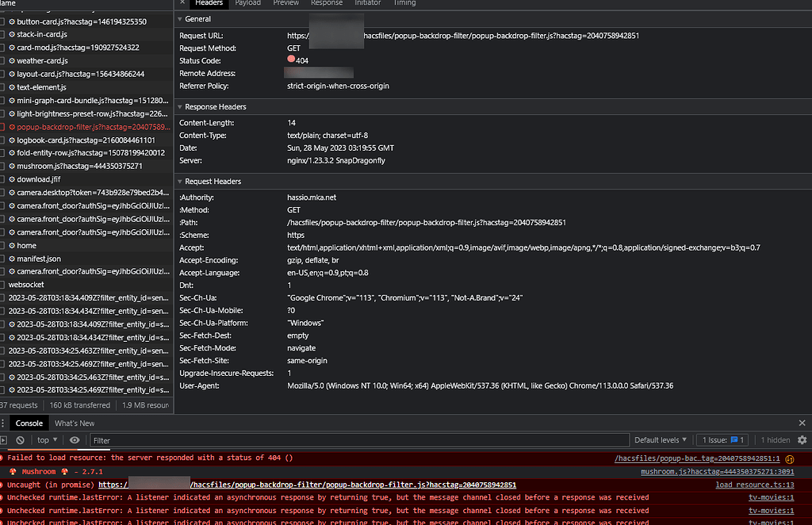Select the weather-card.js network request
The height and width of the screenshot is (525, 812).
(x=45, y=60)
